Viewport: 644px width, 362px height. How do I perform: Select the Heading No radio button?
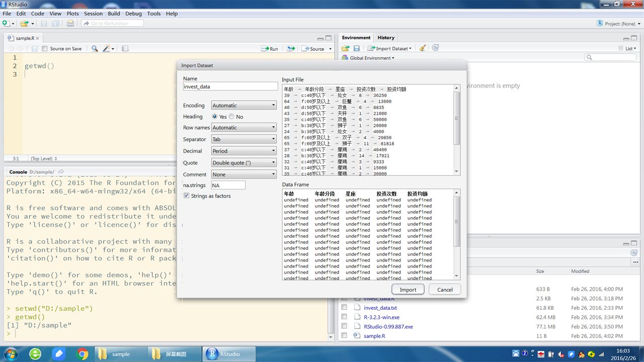coord(231,117)
